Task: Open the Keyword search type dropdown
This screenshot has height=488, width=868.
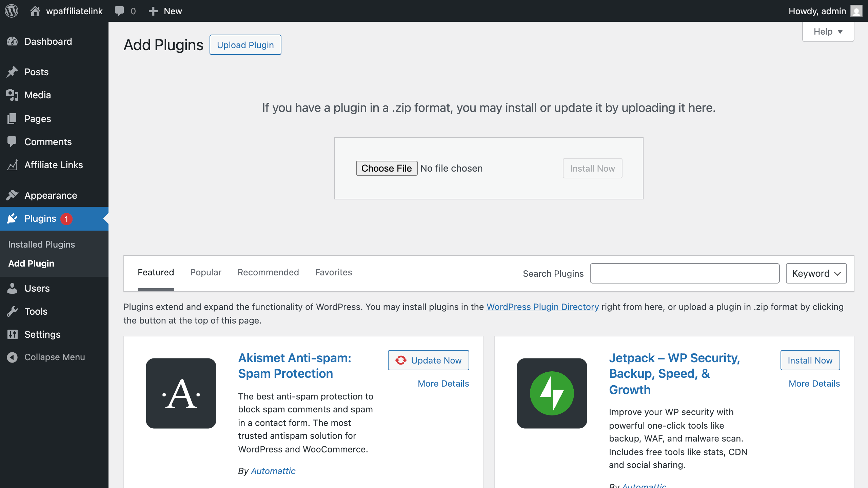Action: 816,273
